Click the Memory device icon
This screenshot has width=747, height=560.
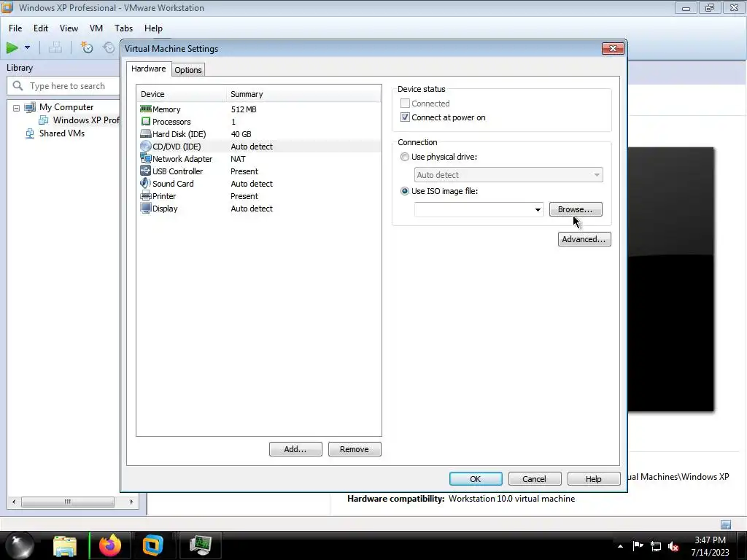click(x=146, y=109)
